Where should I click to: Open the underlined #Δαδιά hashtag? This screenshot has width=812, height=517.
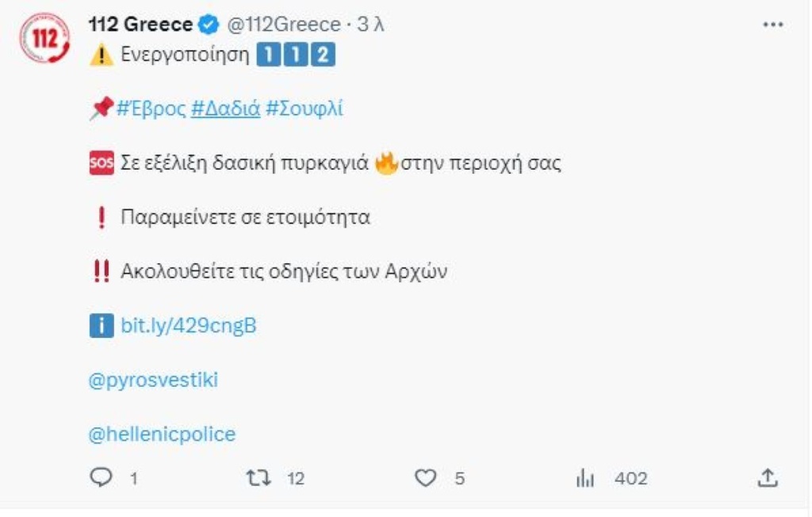226,109
